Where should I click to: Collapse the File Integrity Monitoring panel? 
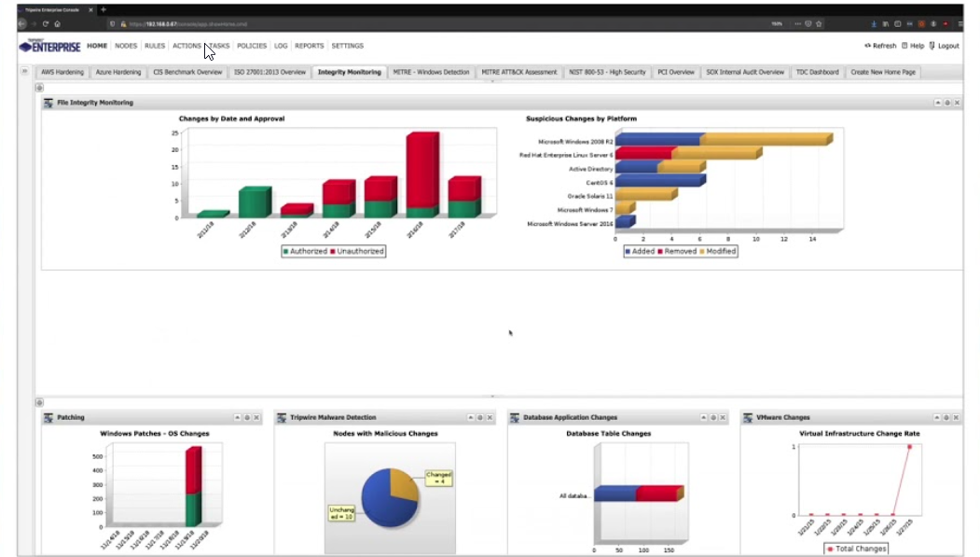tap(937, 103)
